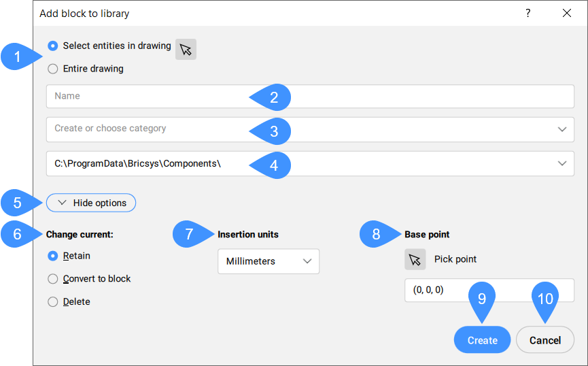Click the select entities picker arrow icon

pyautogui.click(x=186, y=49)
